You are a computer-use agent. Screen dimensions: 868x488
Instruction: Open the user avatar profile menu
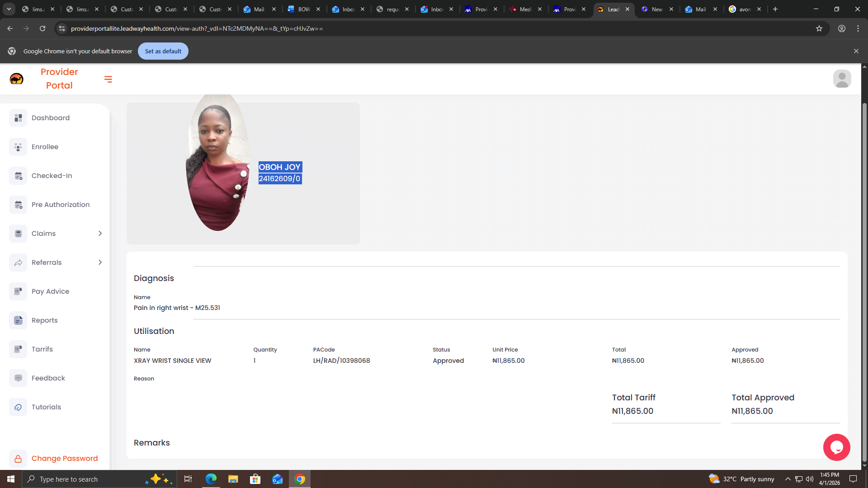[x=842, y=79]
